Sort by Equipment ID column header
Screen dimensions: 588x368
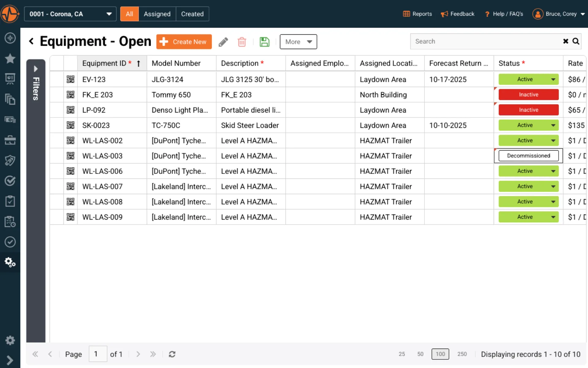point(112,63)
